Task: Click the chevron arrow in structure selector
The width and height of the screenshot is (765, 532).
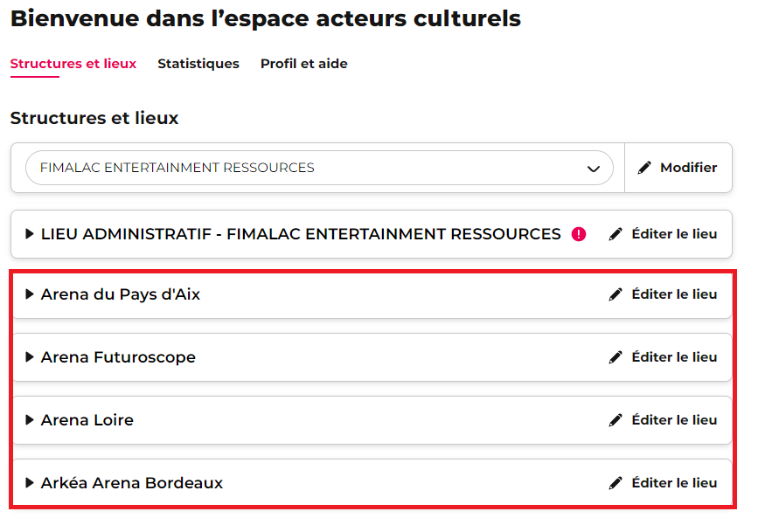Action: coord(594,169)
